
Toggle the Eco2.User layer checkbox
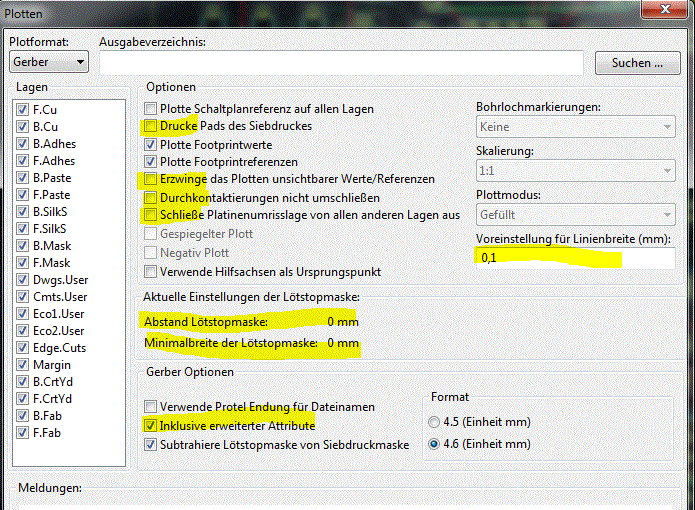(x=22, y=331)
